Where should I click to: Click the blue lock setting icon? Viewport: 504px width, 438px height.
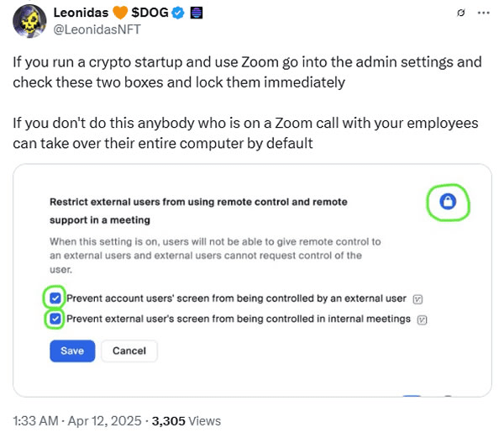(448, 202)
